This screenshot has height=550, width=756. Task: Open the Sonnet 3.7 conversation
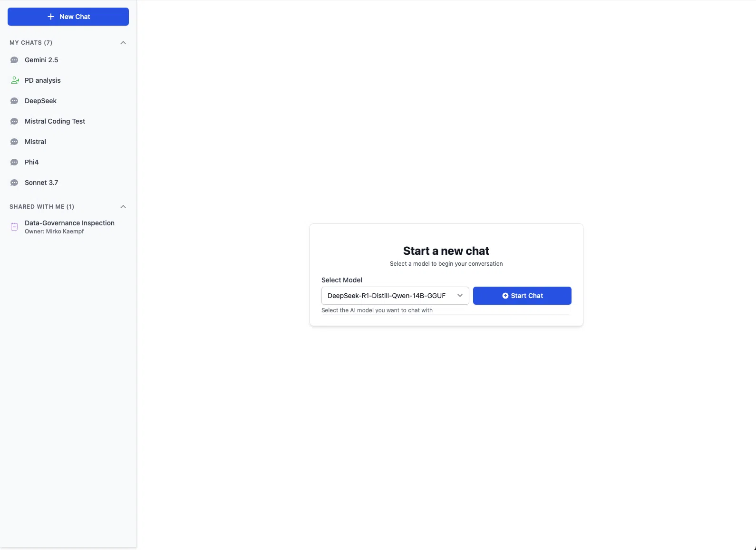click(41, 183)
